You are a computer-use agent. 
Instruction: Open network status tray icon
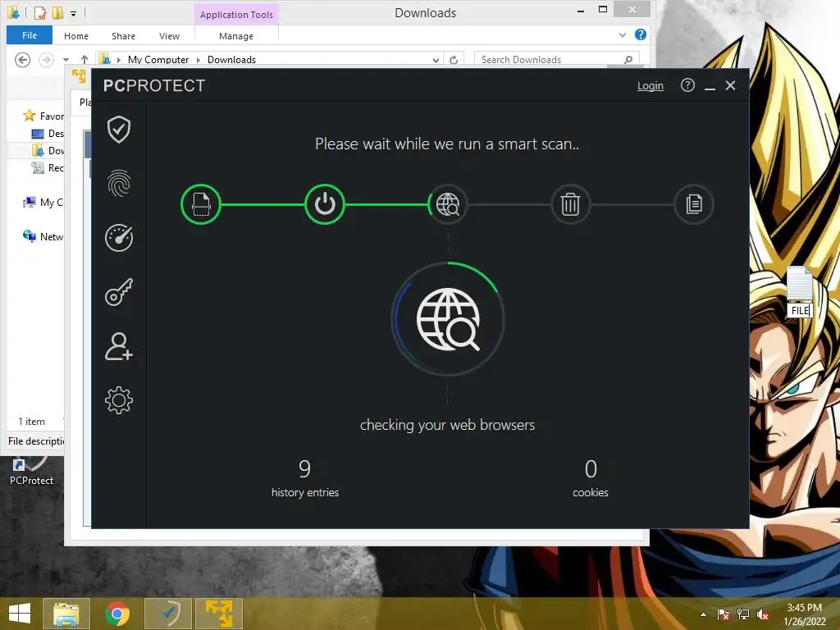coord(743,614)
